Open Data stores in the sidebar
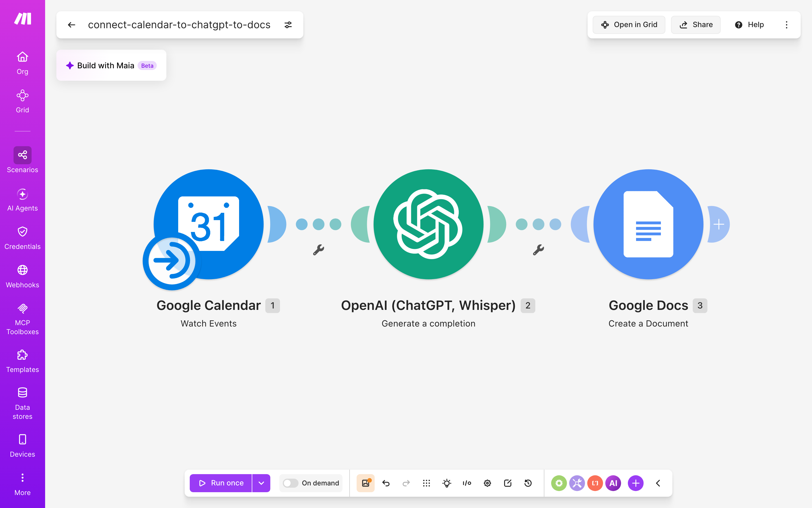The width and height of the screenshot is (812, 508). (23, 404)
